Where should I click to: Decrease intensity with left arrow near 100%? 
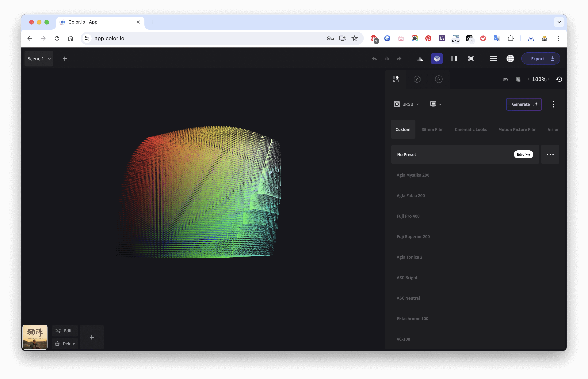coord(528,79)
